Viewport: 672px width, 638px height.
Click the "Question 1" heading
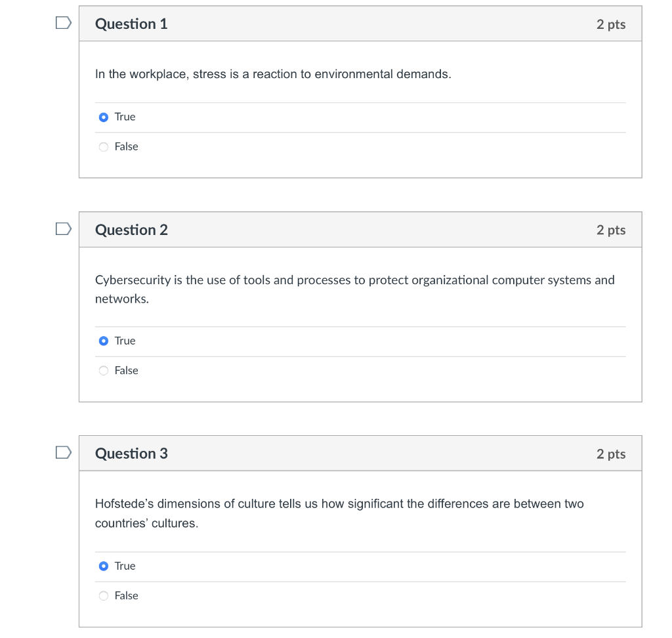pyautogui.click(x=131, y=24)
